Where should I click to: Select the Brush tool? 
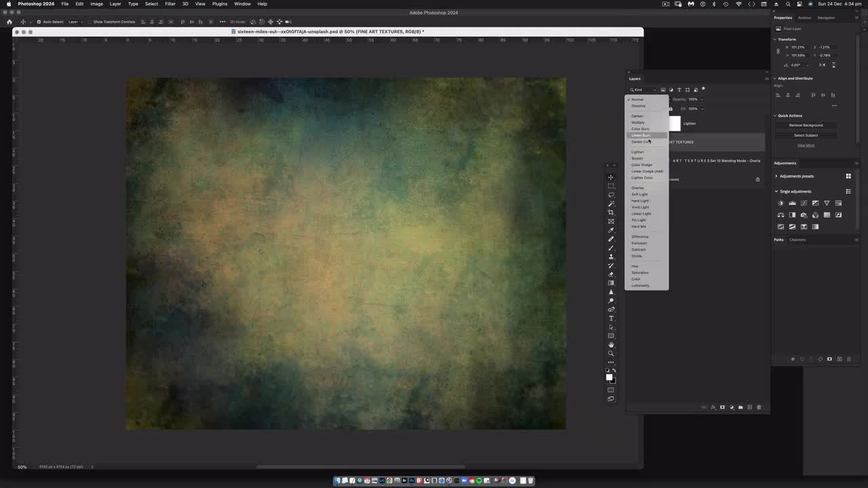click(x=611, y=247)
